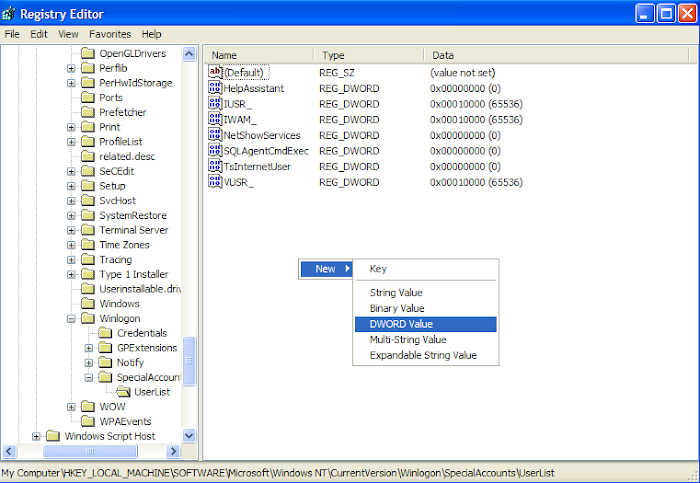Click the ProfileList folder icon
This screenshot has width=700, height=483.
tap(88, 142)
